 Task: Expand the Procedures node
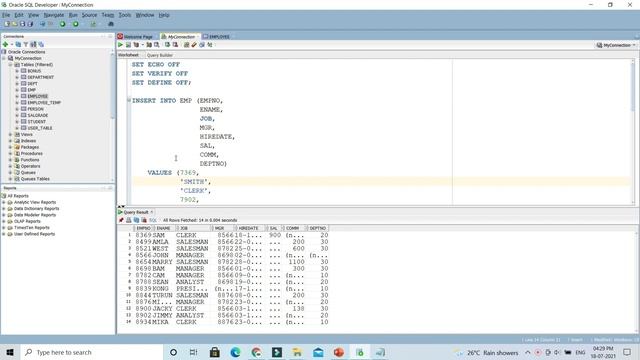pyautogui.click(x=11, y=153)
